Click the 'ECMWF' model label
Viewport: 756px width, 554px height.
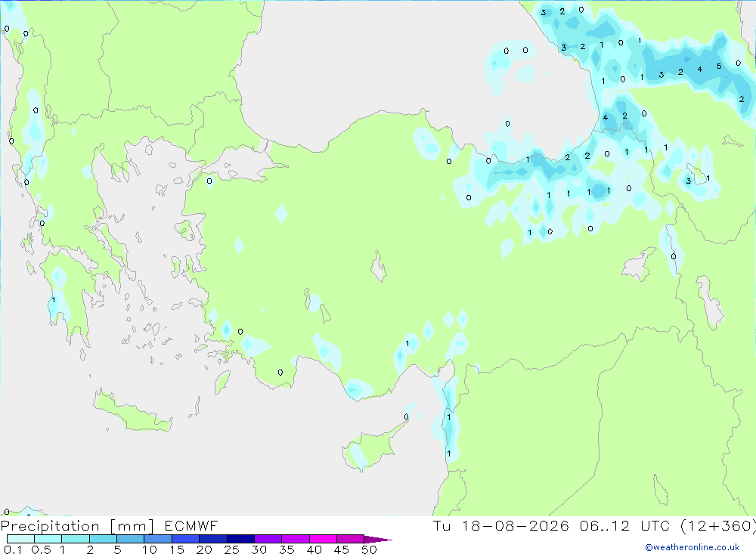click(x=191, y=525)
